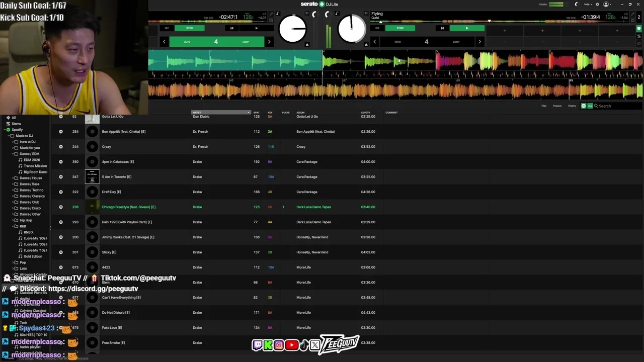Toggle the Spotify search filter icon
The height and width of the screenshot is (362, 644).
pos(584,106)
